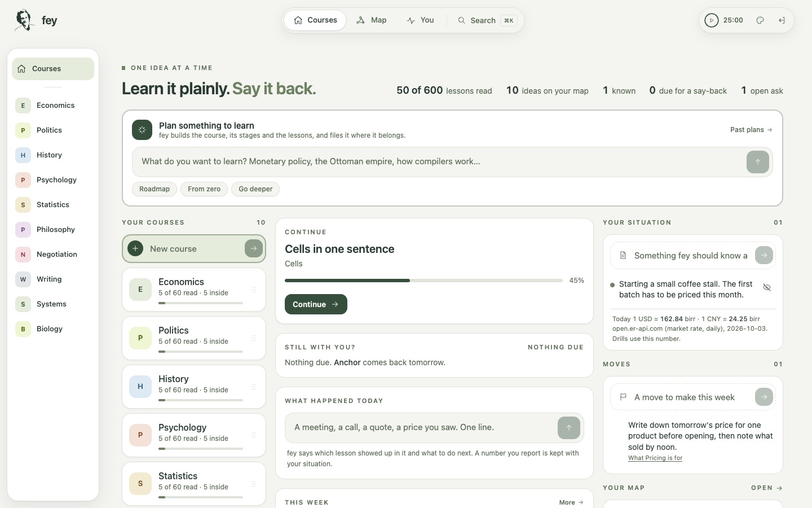Click the plan sparkle icon
The height and width of the screenshot is (508, 812).
pos(142,130)
